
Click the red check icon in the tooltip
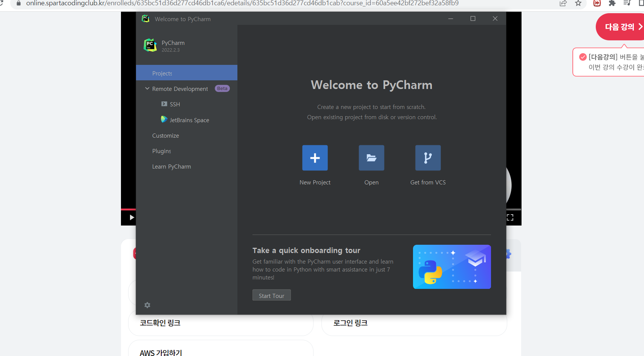(583, 57)
